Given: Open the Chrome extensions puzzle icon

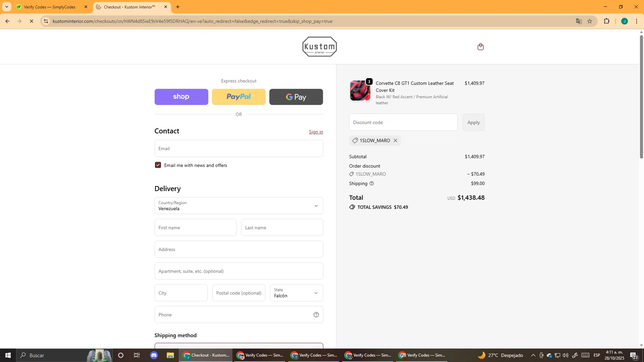Looking at the screenshot, I should click(607, 21).
